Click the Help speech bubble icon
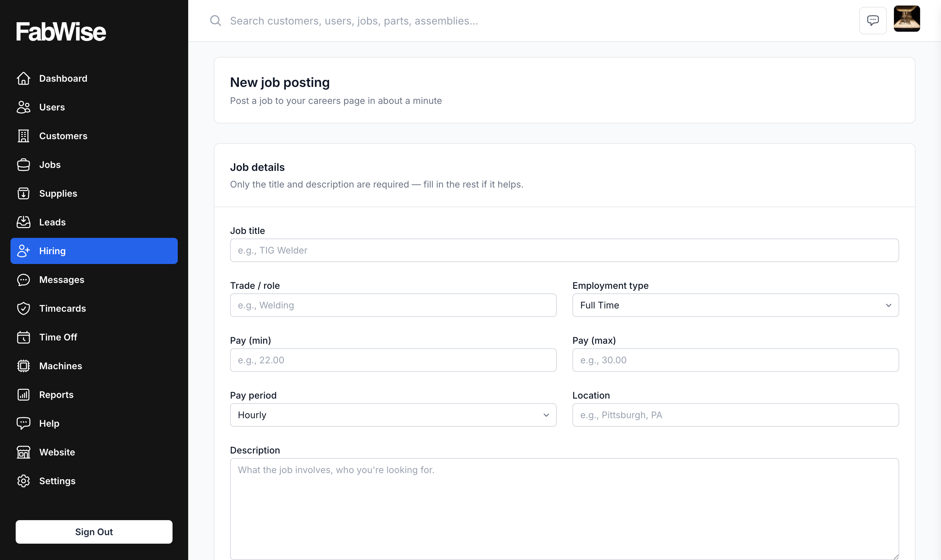 click(x=24, y=423)
